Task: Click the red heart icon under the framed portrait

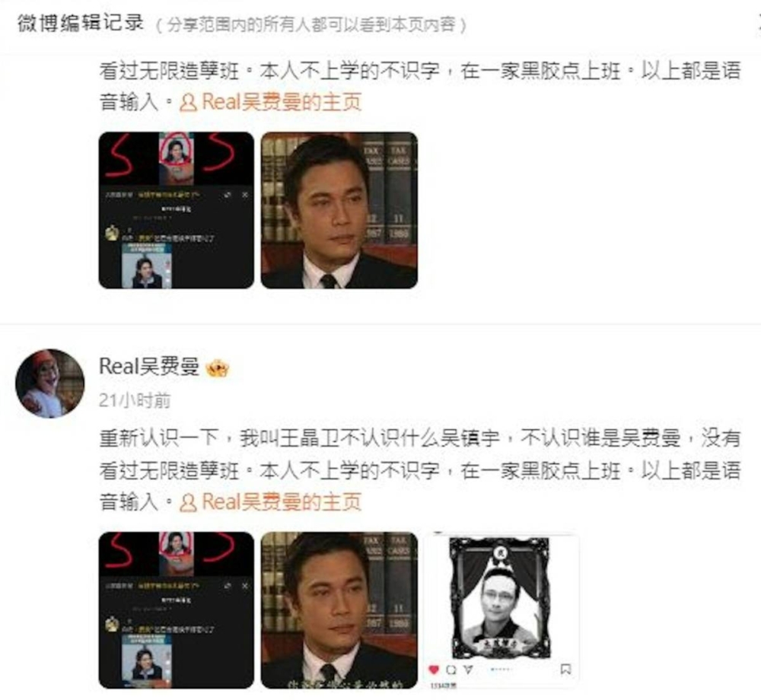Action: (434, 670)
